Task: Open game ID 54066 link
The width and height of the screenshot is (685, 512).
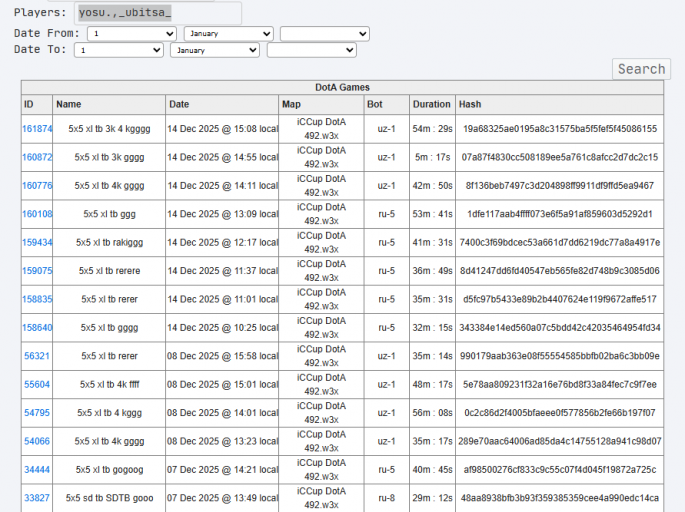Action: pyautogui.click(x=37, y=441)
